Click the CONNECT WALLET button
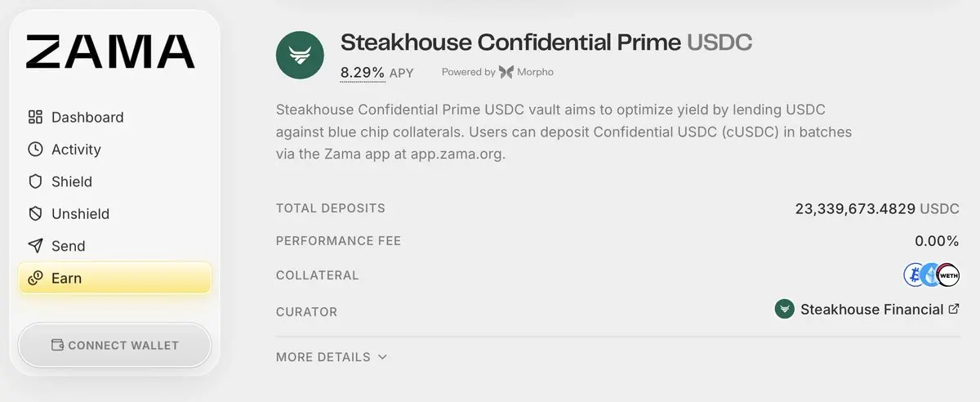The image size is (980, 402). pos(114,345)
